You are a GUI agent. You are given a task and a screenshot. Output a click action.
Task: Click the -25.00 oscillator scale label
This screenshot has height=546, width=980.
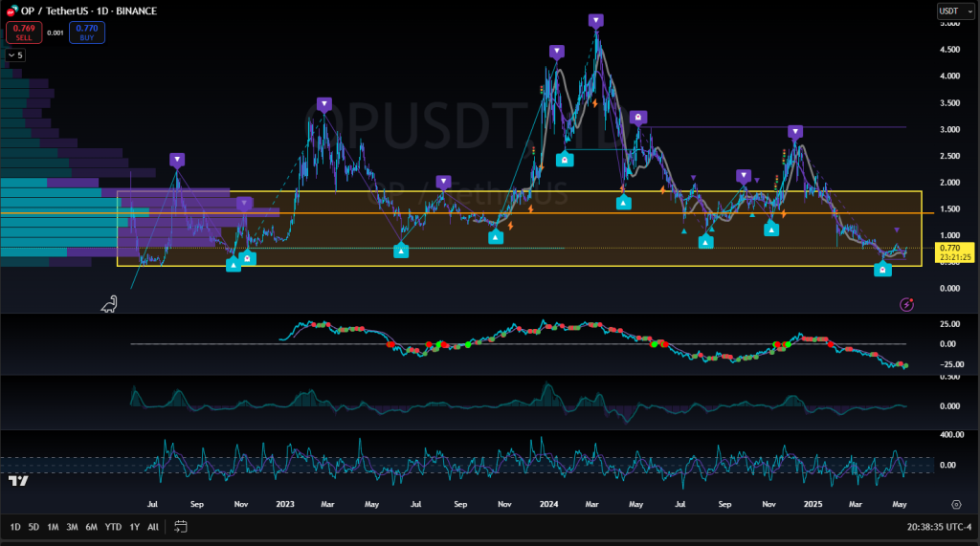point(951,364)
